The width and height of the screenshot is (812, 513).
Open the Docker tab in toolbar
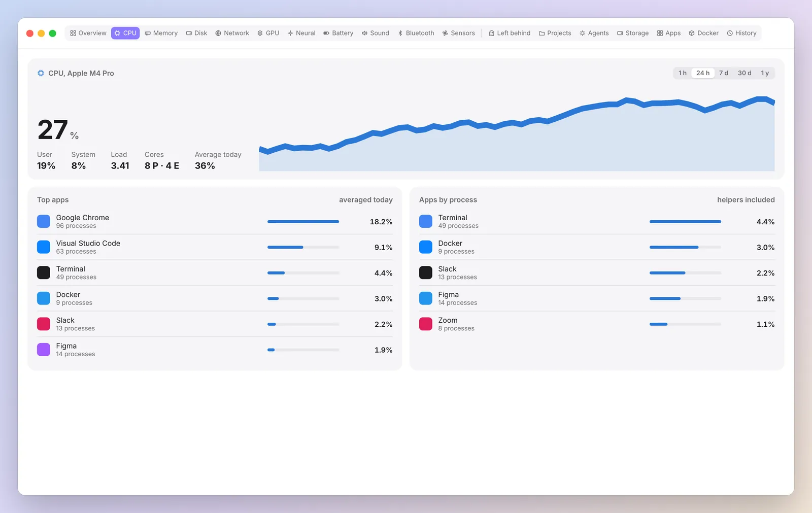click(704, 33)
